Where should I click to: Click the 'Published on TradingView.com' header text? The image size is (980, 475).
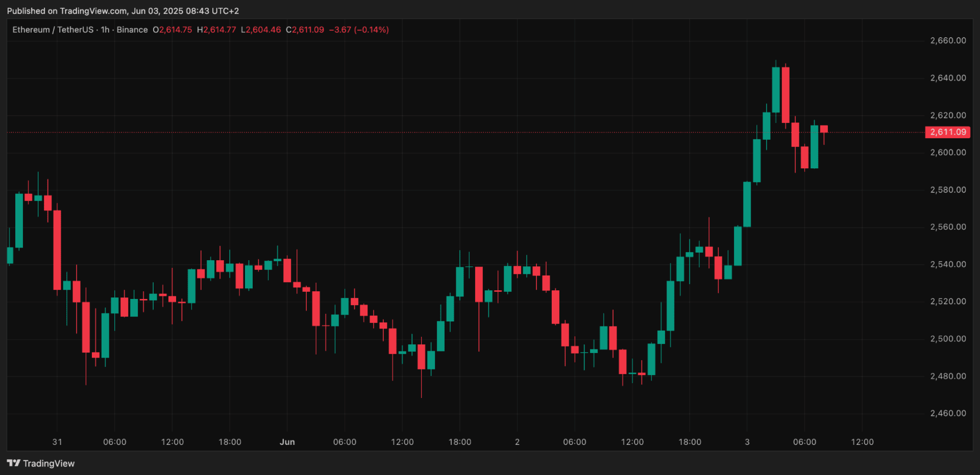pos(122,11)
